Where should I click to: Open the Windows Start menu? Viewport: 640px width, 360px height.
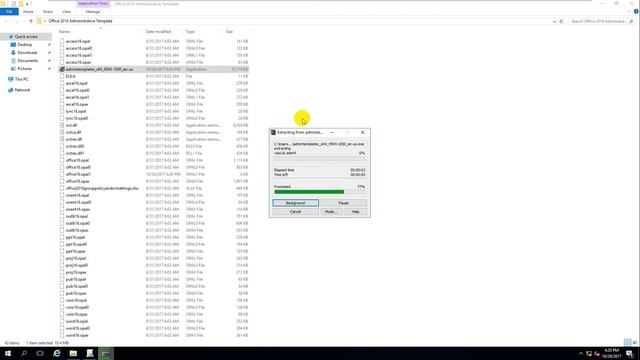[8, 353]
